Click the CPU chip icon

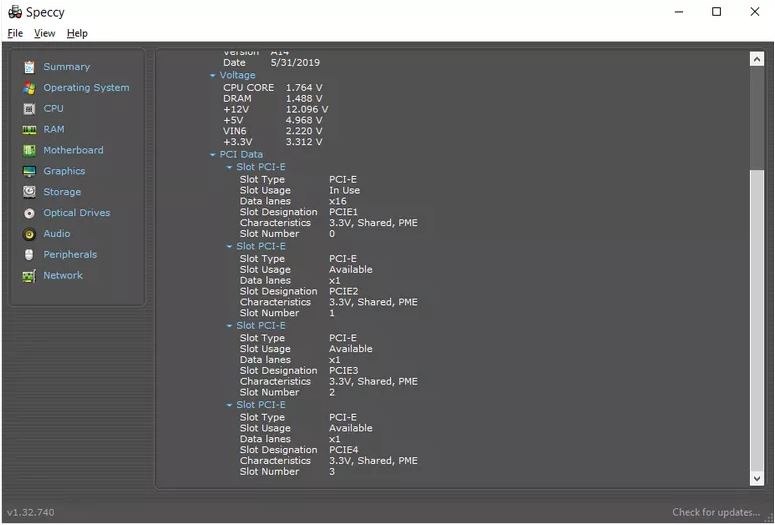click(29, 109)
